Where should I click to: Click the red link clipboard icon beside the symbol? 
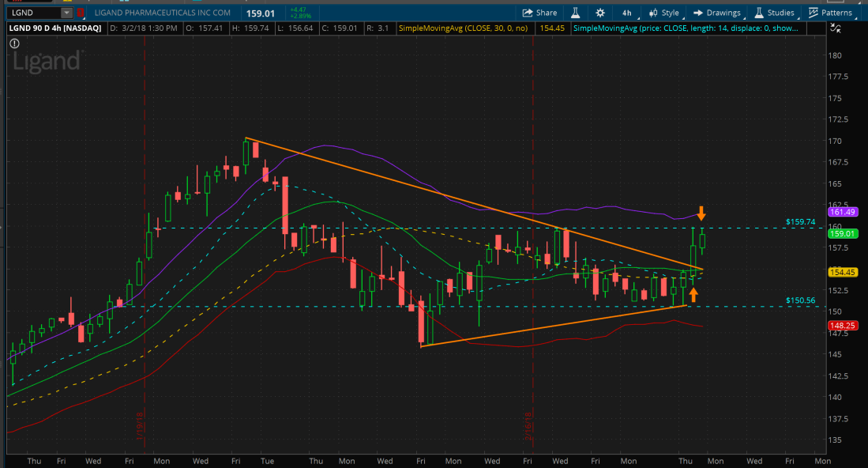(80, 13)
